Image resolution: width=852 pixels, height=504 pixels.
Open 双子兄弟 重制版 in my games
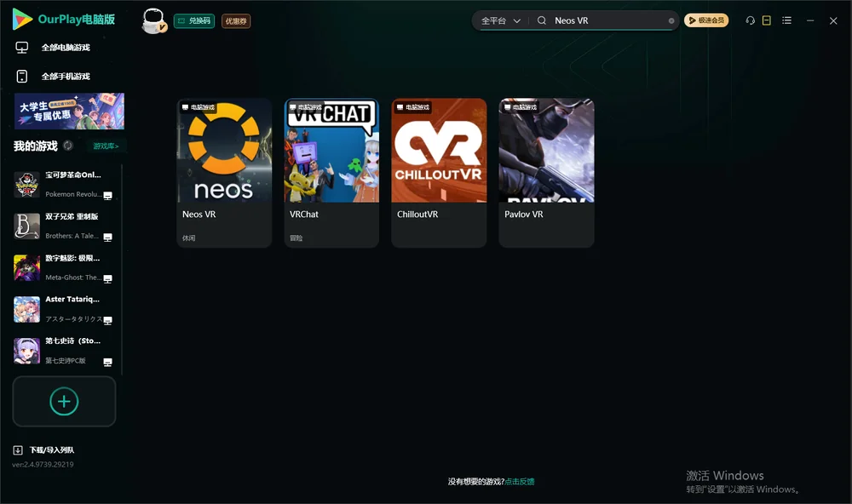click(63, 226)
